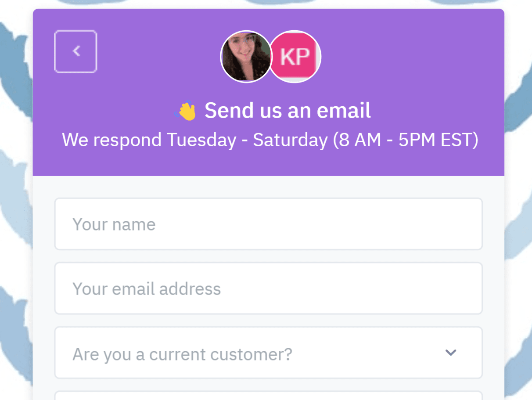Click the 'Send us an email' heading

tap(288, 111)
